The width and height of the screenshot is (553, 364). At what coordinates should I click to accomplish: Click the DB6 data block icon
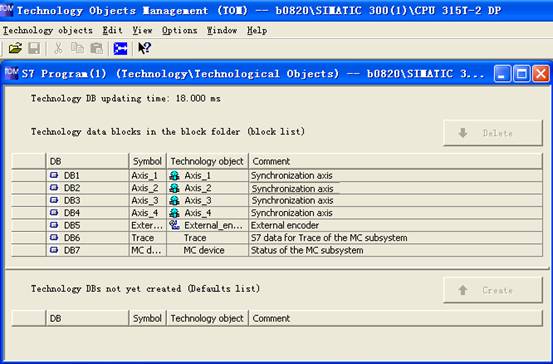point(54,237)
